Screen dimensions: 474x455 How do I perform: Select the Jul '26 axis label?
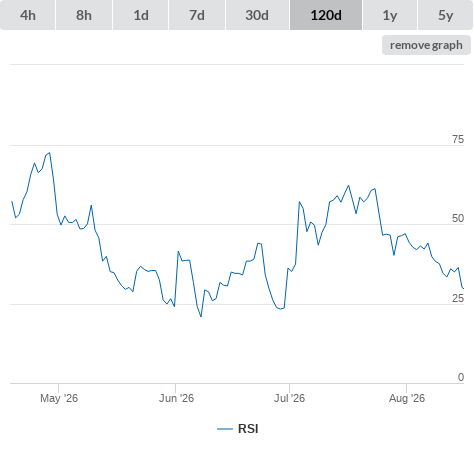pyautogui.click(x=289, y=398)
